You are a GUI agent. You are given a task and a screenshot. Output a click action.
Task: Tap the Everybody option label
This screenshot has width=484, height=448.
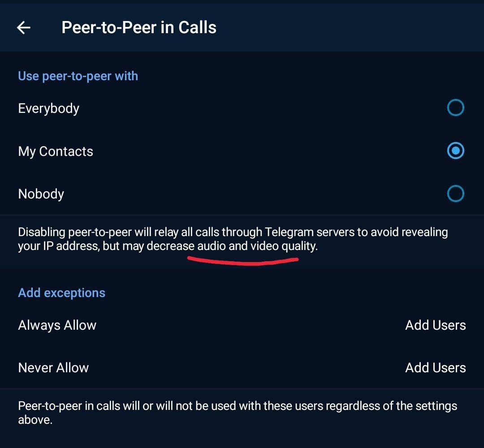pyautogui.click(x=49, y=108)
